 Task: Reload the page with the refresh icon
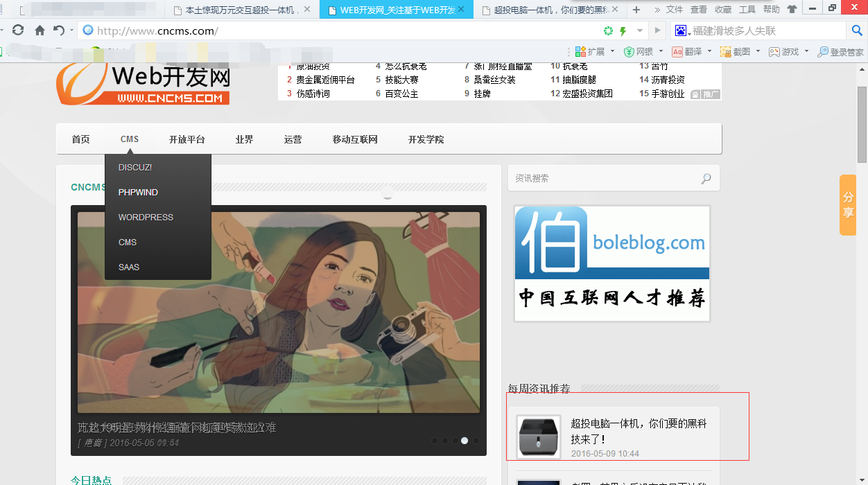tap(18, 30)
